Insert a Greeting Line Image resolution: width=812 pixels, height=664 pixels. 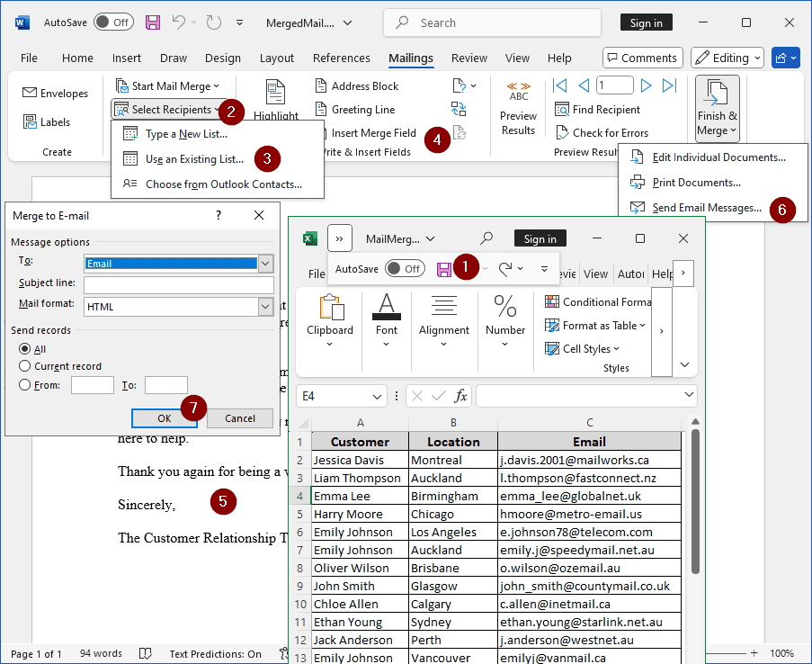click(x=355, y=110)
